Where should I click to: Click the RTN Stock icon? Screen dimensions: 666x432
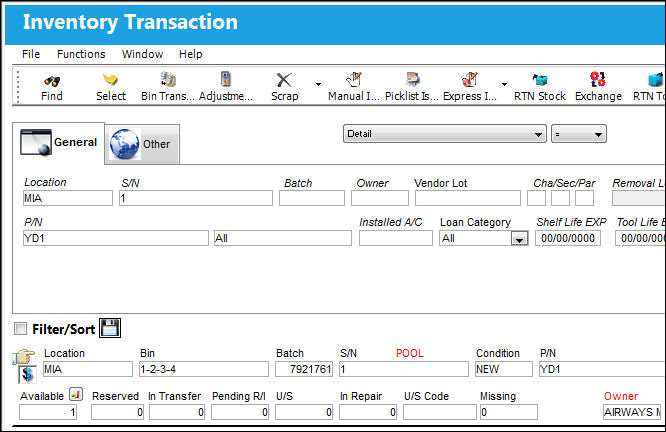click(x=540, y=79)
